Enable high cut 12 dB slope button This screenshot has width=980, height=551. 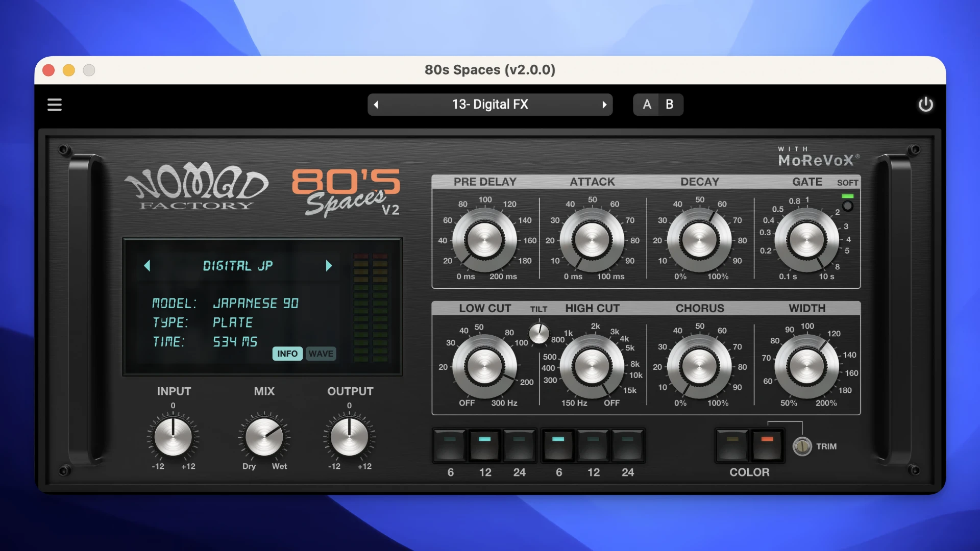593,445
